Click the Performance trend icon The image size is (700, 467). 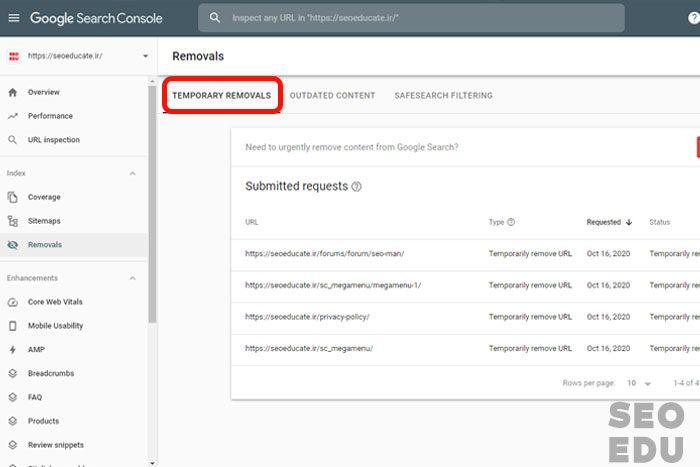13,116
